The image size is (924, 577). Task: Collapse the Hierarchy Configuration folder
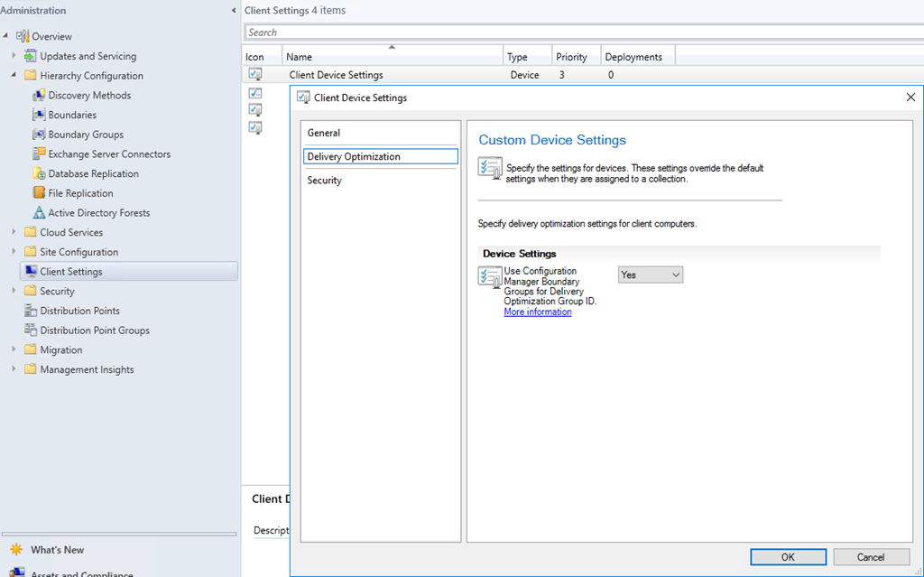[14, 76]
